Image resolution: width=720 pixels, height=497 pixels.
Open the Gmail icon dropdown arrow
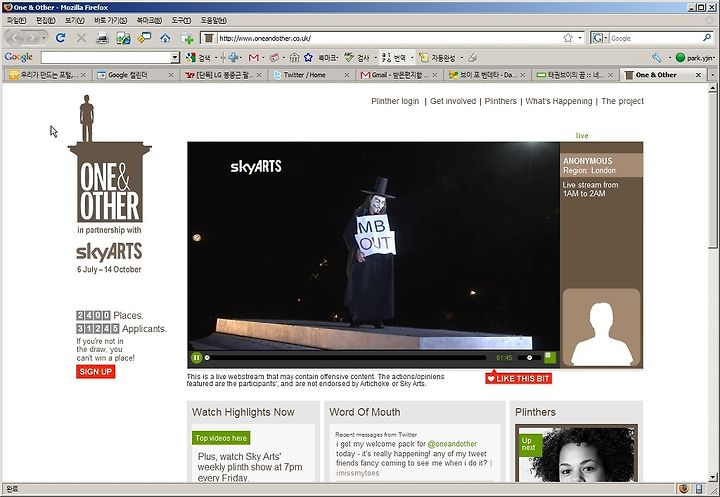[263, 57]
